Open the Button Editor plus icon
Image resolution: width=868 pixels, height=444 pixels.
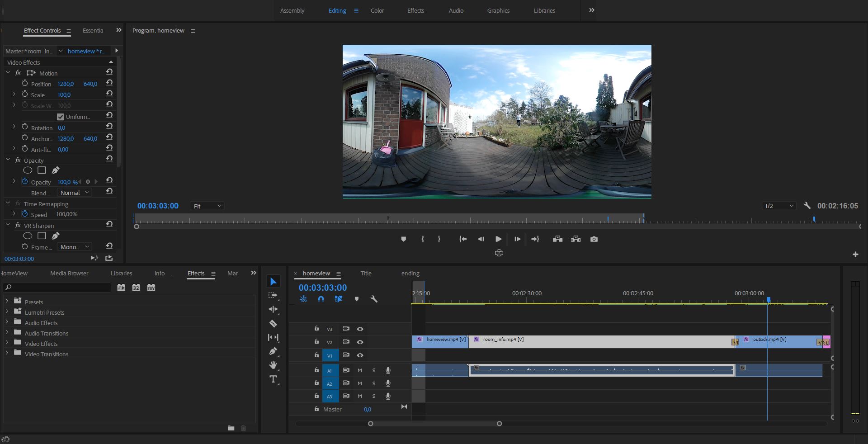[855, 255]
